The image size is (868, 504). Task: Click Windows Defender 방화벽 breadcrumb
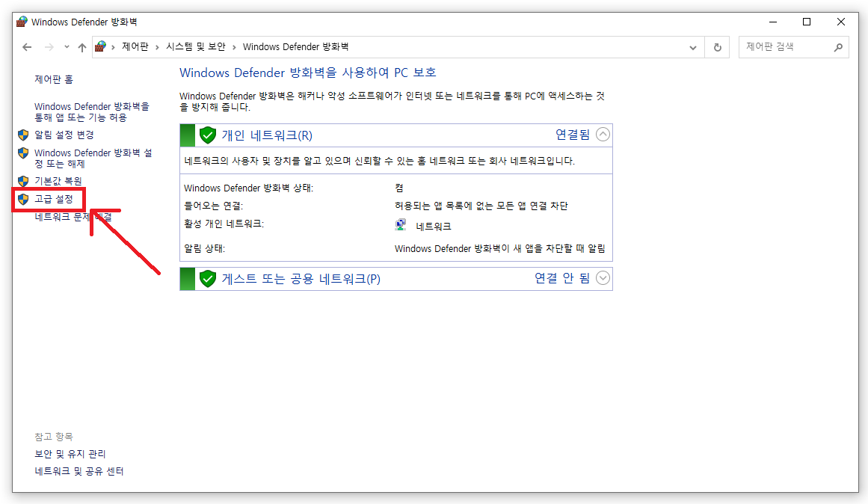click(295, 46)
